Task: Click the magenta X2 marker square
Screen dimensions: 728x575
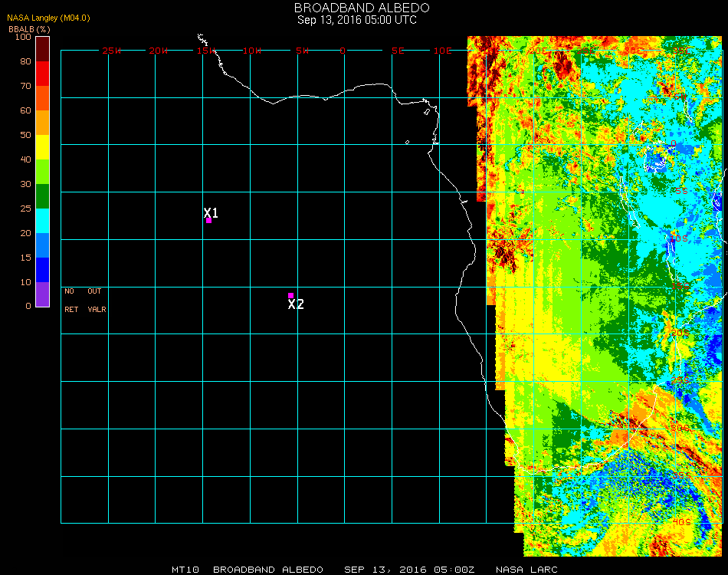Action: [290, 295]
